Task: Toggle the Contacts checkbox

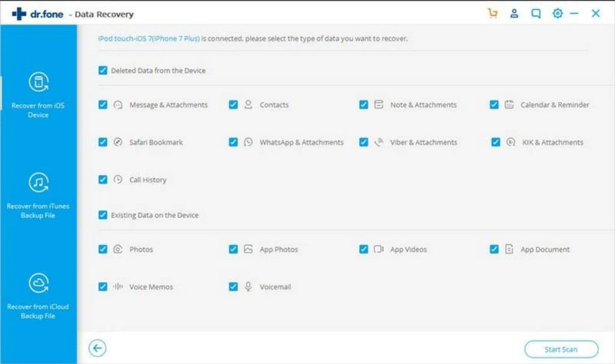Action: pyautogui.click(x=233, y=104)
